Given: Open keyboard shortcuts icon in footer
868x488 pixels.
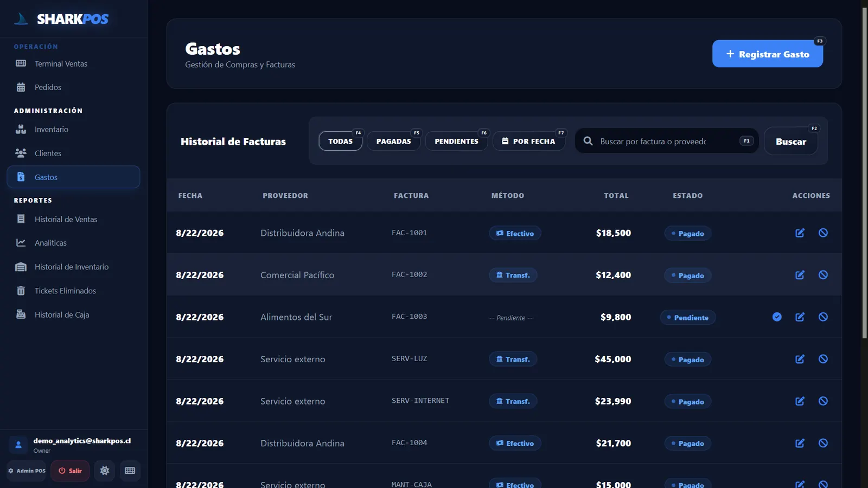Looking at the screenshot, I should pos(130,471).
